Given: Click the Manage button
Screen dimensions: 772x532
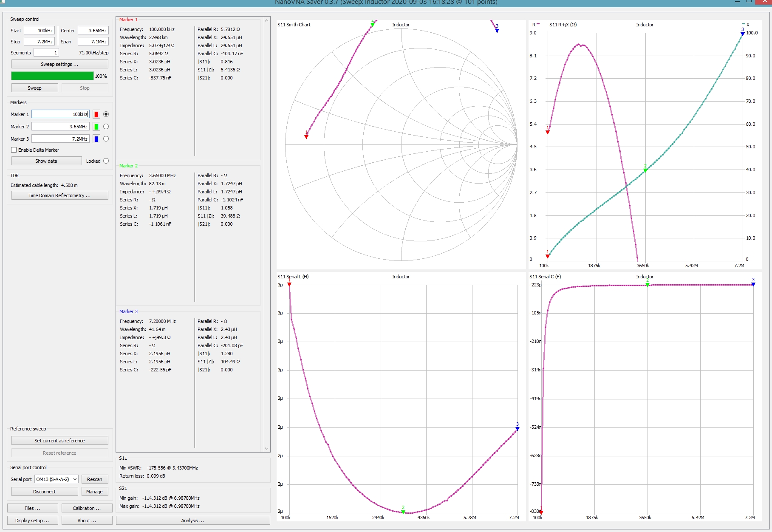Looking at the screenshot, I should (95, 492).
